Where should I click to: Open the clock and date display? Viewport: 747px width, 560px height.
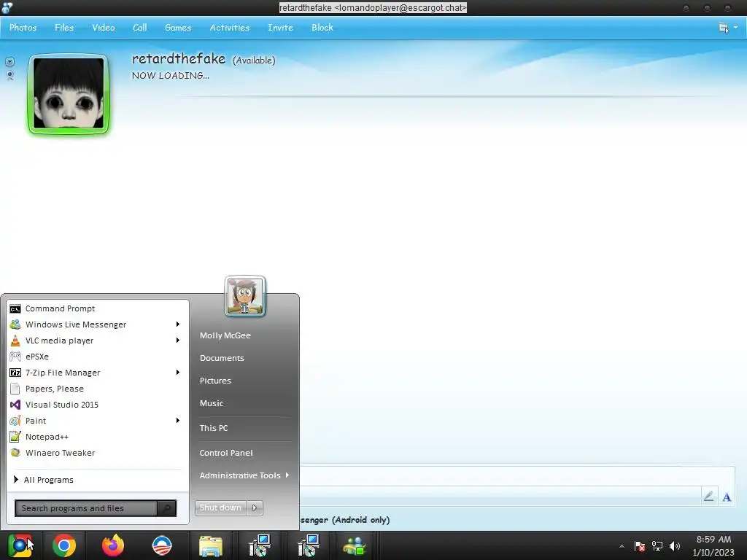tap(713, 545)
